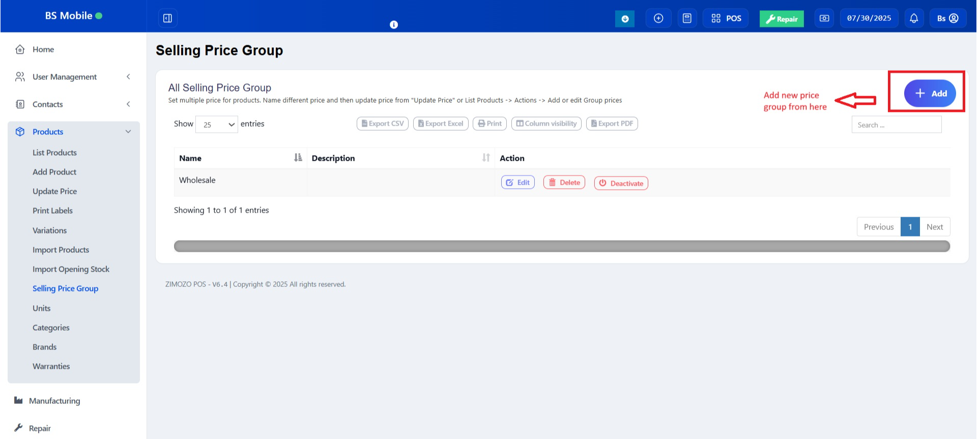The image size is (980, 439).
Task: Click Add to create new price group
Action: [x=930, y=94]
